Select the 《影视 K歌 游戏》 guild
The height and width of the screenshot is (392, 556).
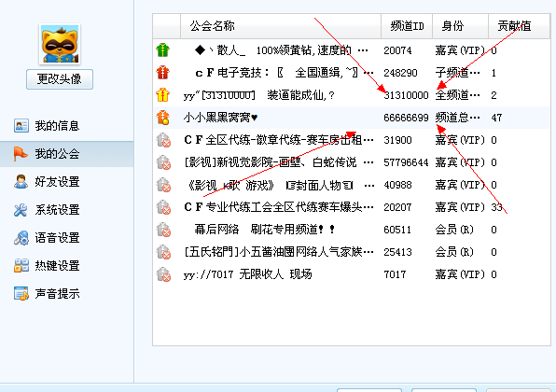click(x=281, y=185)
